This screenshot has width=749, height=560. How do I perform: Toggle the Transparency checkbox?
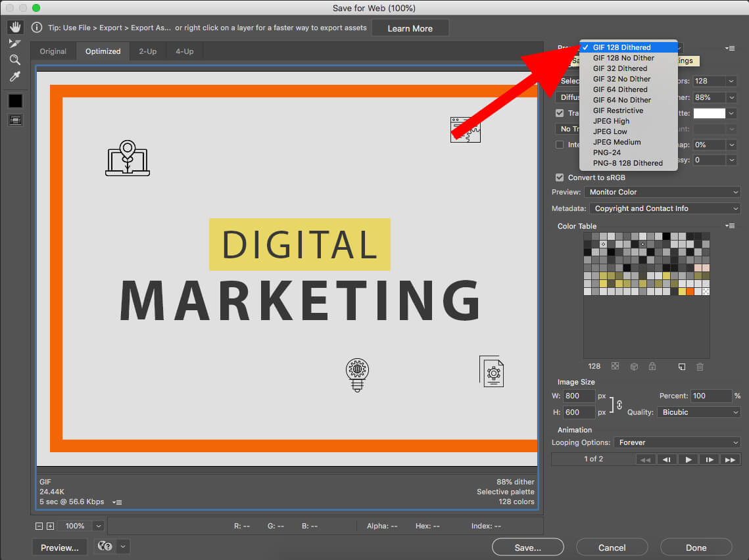click(560, 113)
